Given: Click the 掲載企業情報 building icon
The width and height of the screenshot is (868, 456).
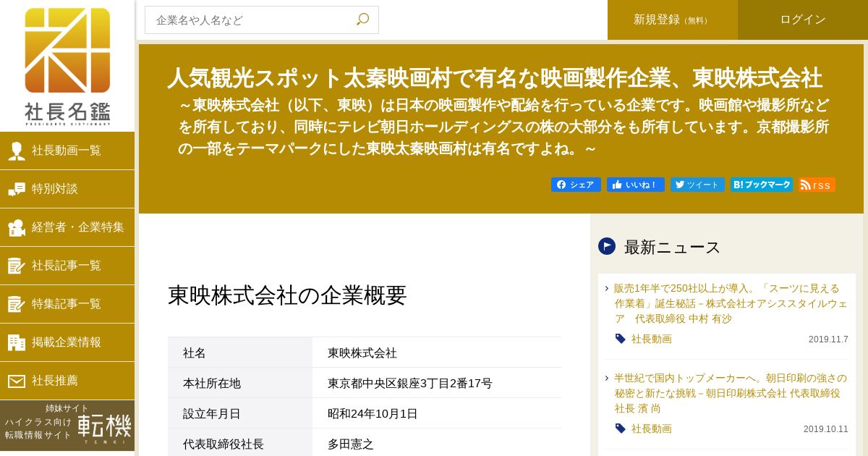Looking at the screenshot, I should coord(17,342).
